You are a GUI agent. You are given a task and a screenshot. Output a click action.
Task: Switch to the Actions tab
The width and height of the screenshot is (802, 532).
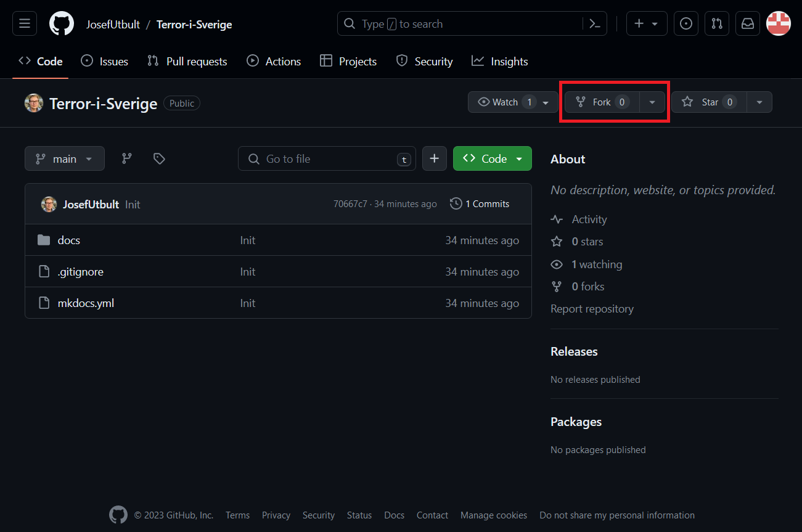coord(274,61)
